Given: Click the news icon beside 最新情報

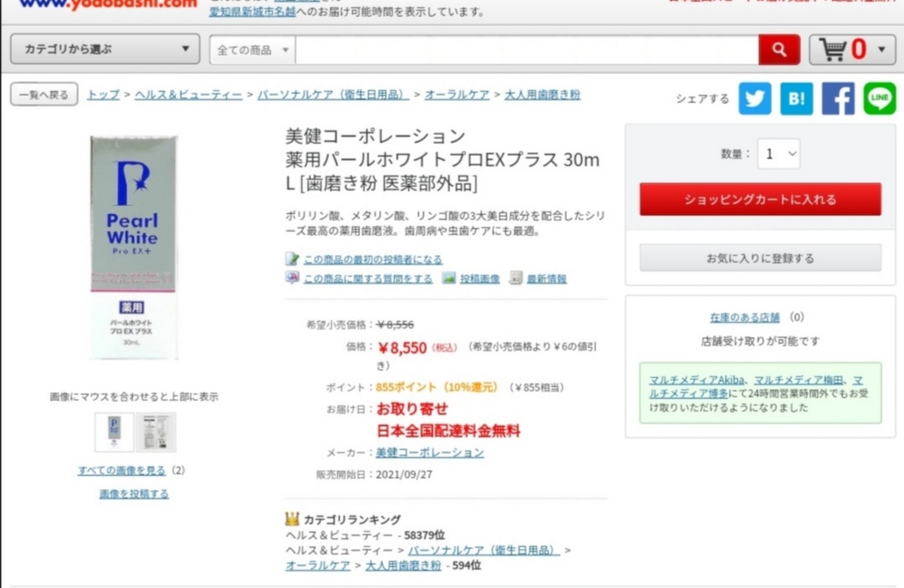Looking at the screenshot, I should point(516,279).
